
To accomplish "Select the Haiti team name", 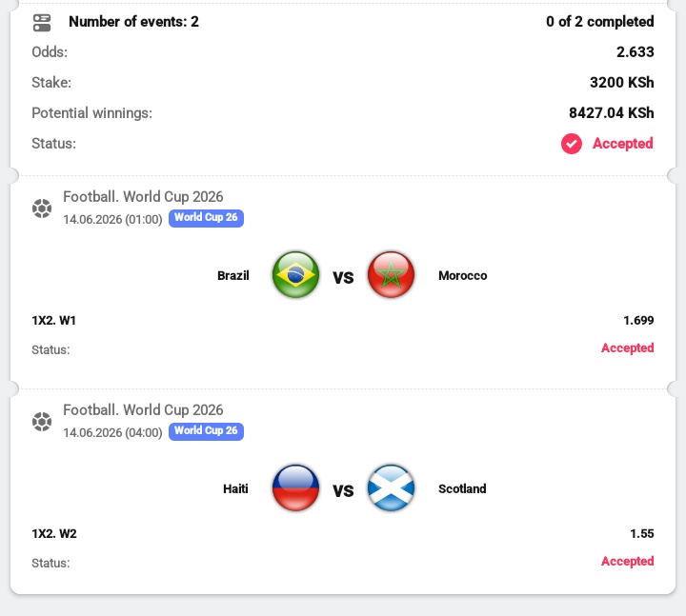I will tap(235, 488).
